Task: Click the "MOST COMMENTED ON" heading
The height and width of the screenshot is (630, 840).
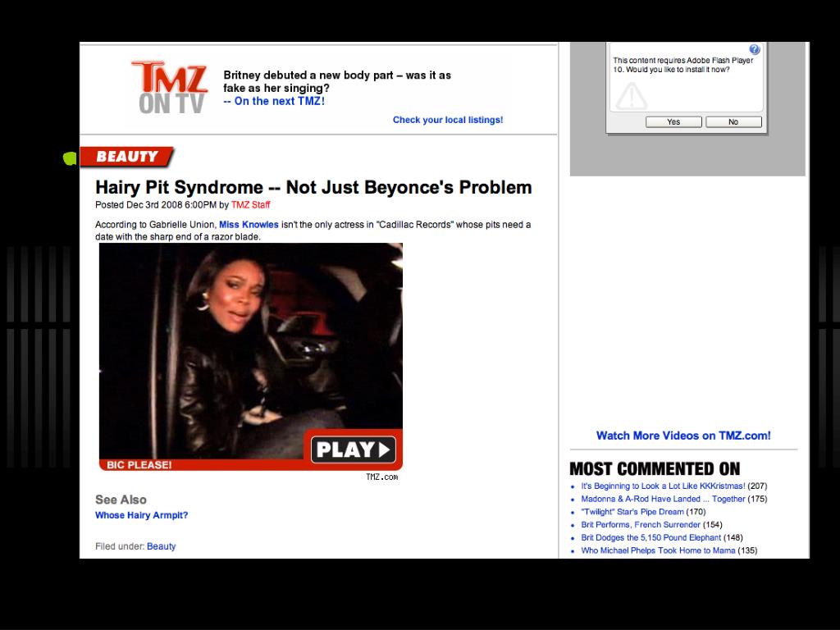Action: coord(655,468)
